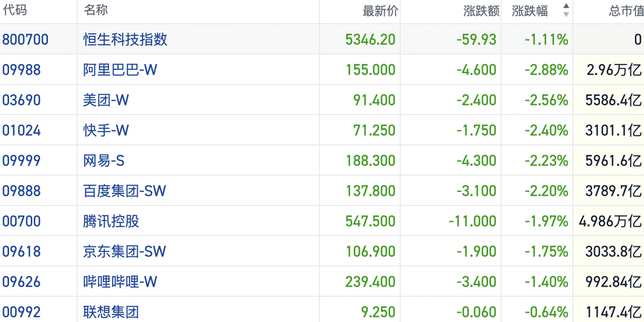
Task: Open the 恒生科技指数 name link
Action: tap(125, 39)
